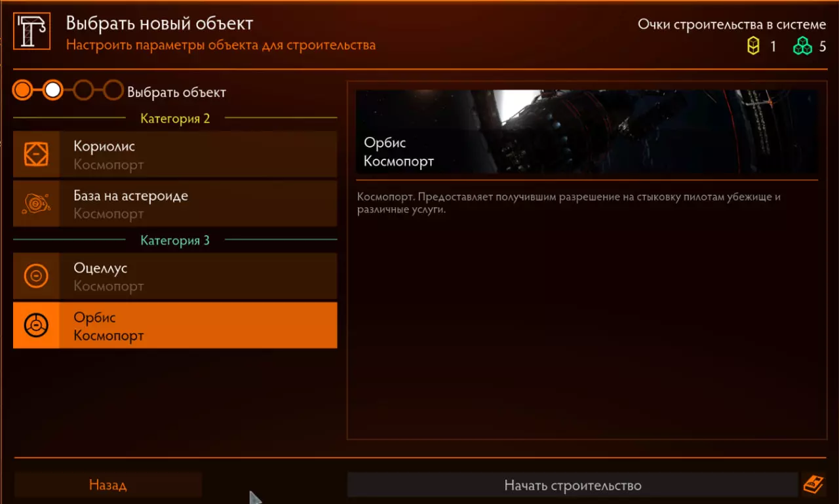The image size is (839, 504).
Task: Click the Coriolis station icon
Action: point(36,154)
